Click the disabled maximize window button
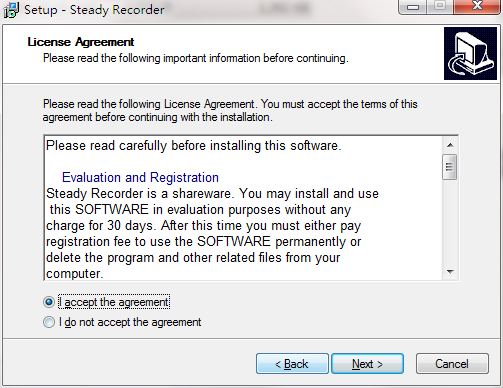Image resolution: width=503 pixels, height=388 pixels. pyautogui.click(x=440, y=7)
